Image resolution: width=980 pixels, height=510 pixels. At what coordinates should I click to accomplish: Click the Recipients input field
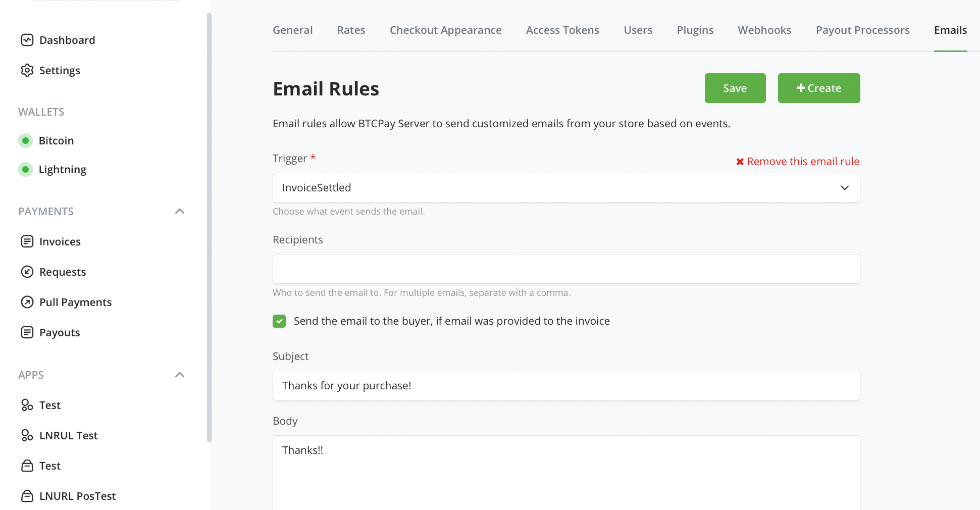(x=566, y=269)
